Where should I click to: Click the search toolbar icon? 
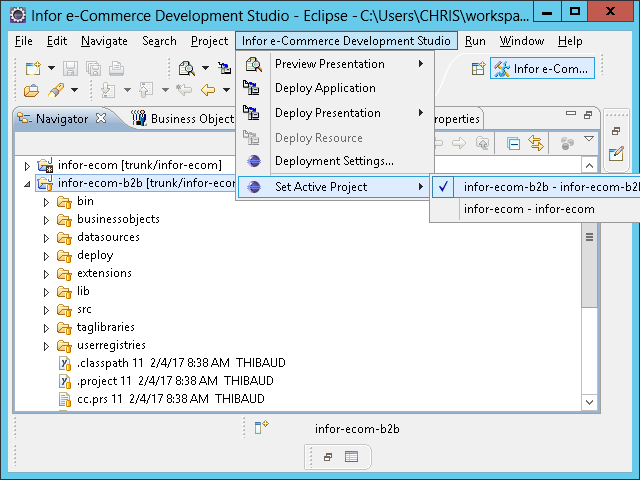point(186,68)
